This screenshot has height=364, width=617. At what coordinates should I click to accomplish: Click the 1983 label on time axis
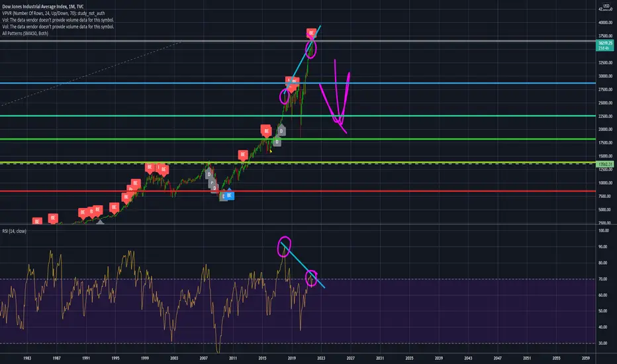pos(27,358)
